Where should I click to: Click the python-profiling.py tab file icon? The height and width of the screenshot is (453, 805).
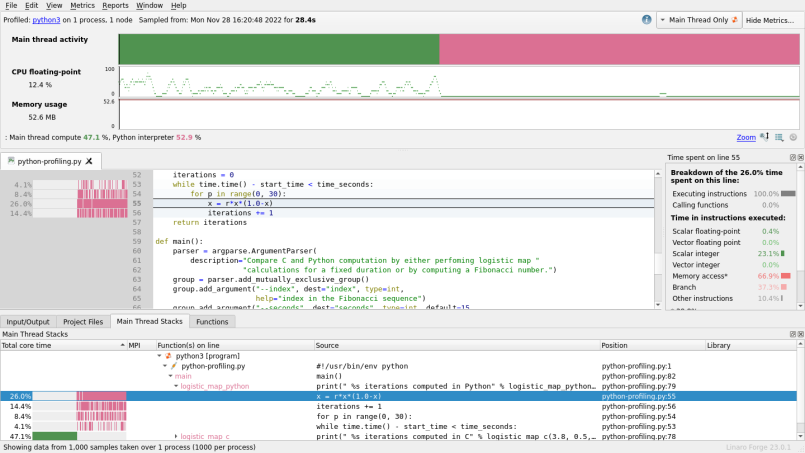11,161
